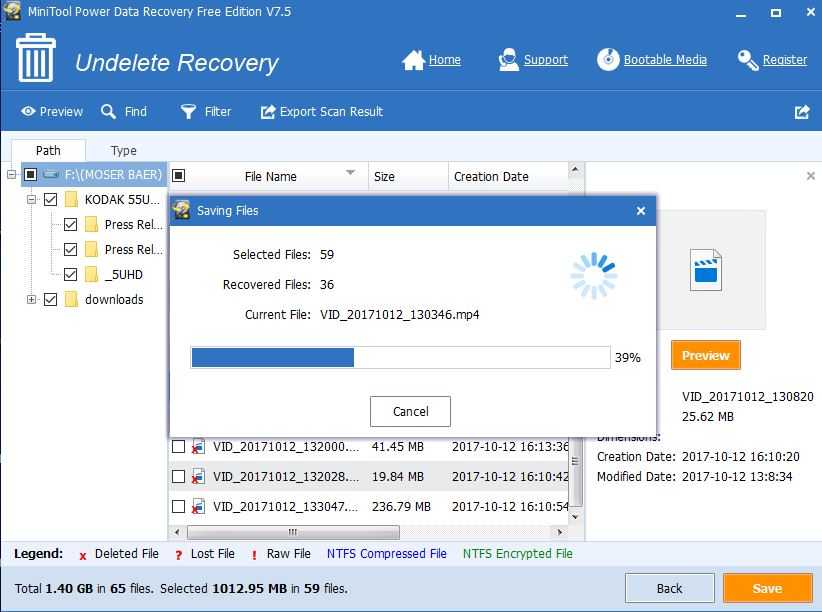Click the Saving Files progress bar
Viewport: 822px width, 612px height.
tap(401, 357)
